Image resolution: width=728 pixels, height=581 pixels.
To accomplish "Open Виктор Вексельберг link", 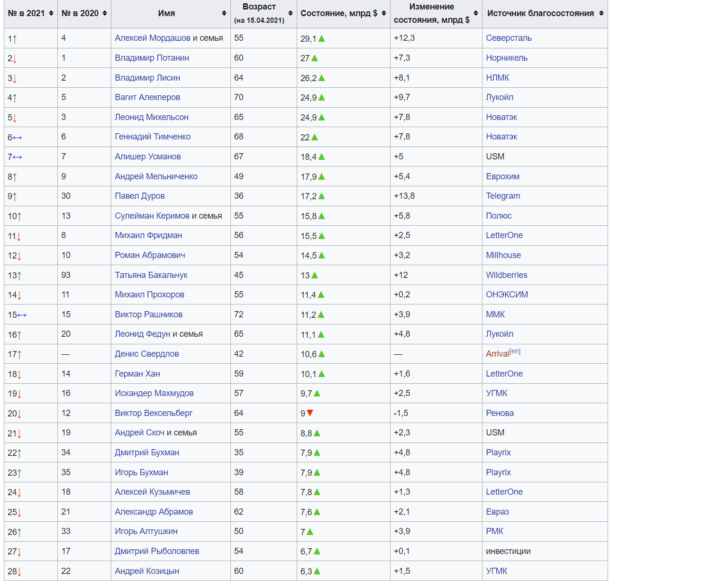I will [x=154, y=413].
